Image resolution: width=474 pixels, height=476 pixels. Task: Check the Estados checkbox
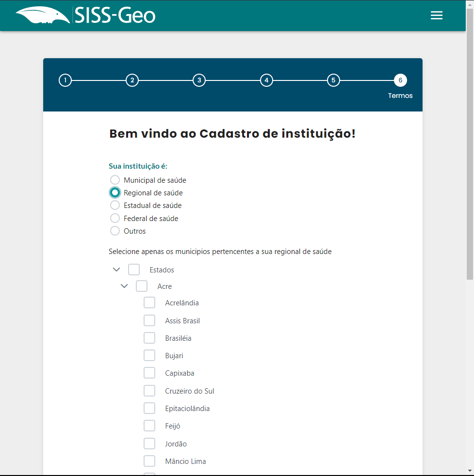(134, 270)
